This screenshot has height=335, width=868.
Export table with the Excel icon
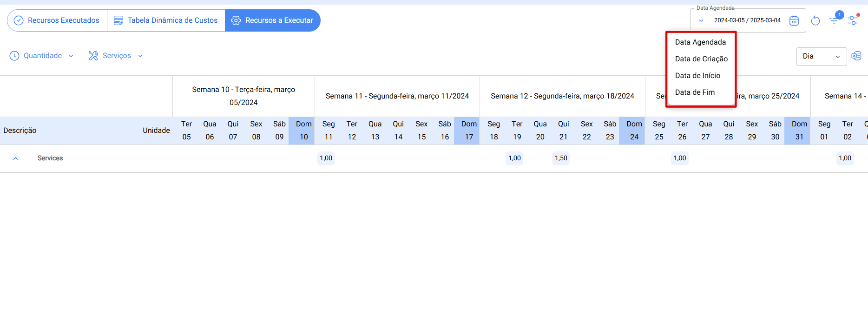coord(856,56)
